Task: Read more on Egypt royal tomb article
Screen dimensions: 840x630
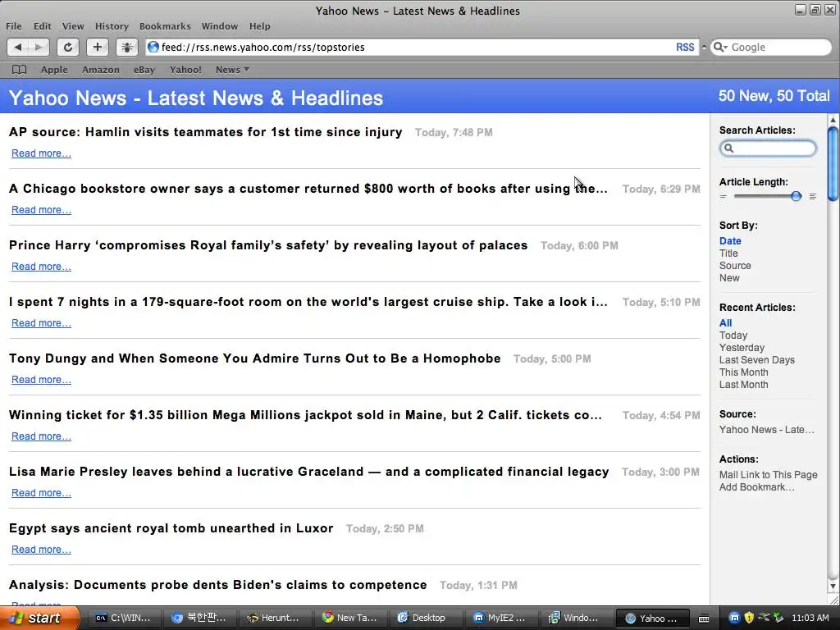Action: [x=41, y=550]
